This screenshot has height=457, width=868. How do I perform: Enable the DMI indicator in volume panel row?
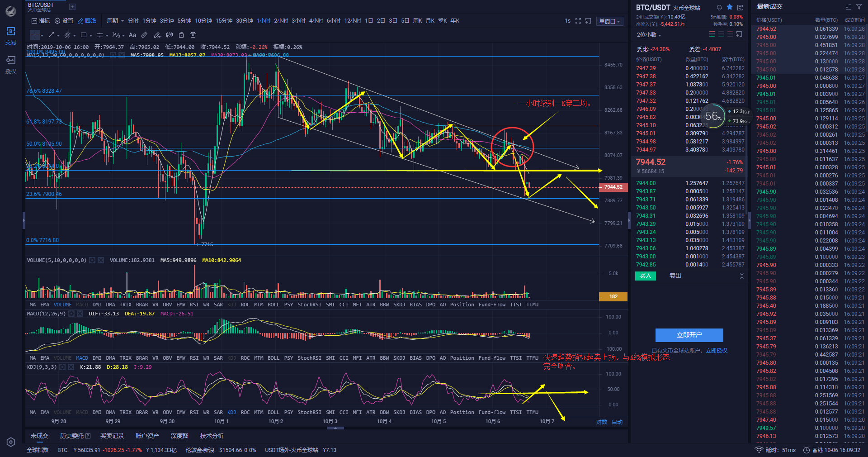(x=97, y=305)
